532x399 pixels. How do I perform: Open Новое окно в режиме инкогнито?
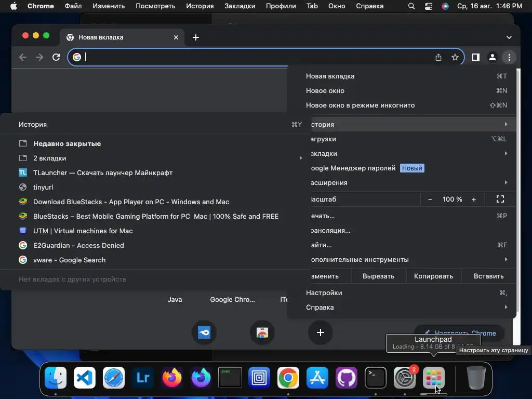(402, 105)
